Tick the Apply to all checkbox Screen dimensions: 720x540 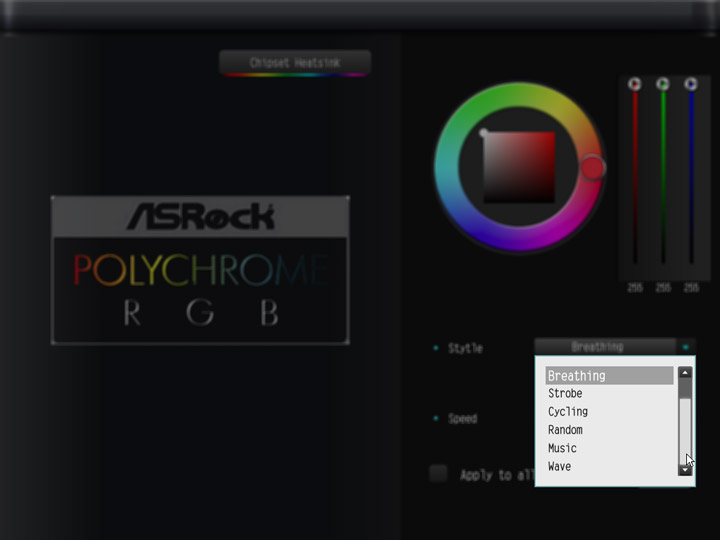tap(439, 473)
